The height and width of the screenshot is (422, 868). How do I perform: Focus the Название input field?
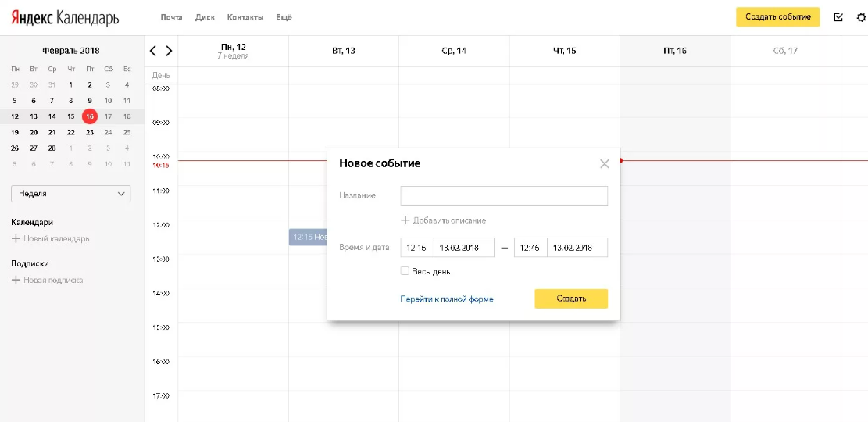[504, 196]
